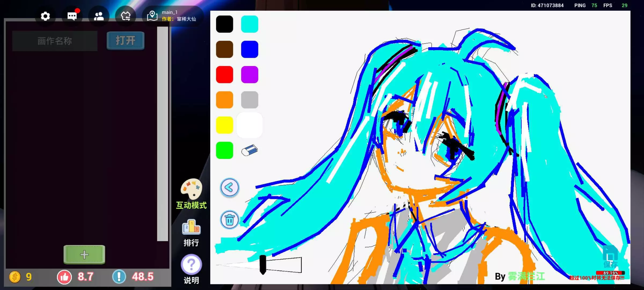Click the gray vertical scrollbar
The width and height of the screenshot is (644, 290).
tap(162, 134)
